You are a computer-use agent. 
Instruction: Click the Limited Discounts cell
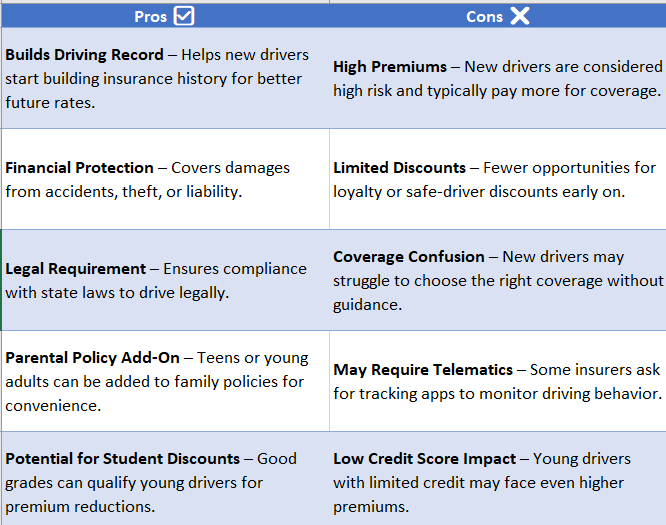[498, 179]
